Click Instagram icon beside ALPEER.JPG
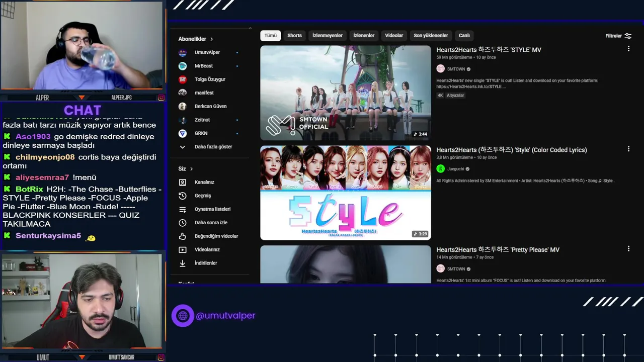 161,98
